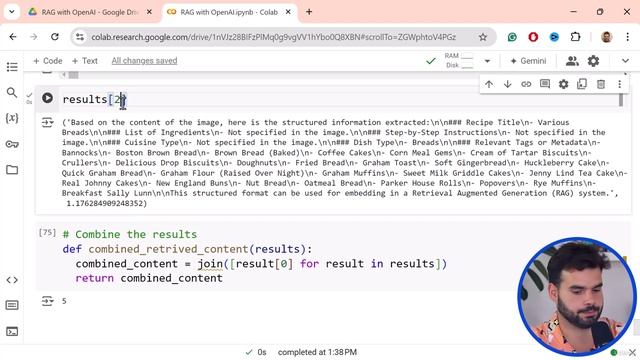Add a new Text cell
The height and width of the screenshot is (360, 640).
click(x=84, y=61)
